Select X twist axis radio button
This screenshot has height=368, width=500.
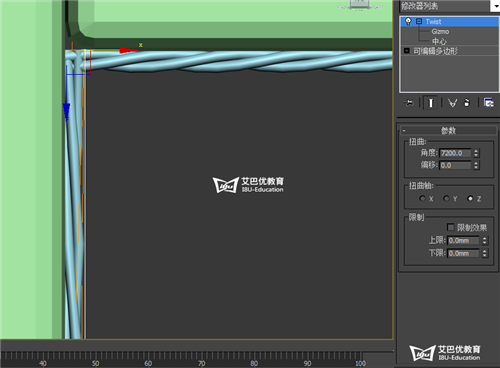[x=422, y=198]
